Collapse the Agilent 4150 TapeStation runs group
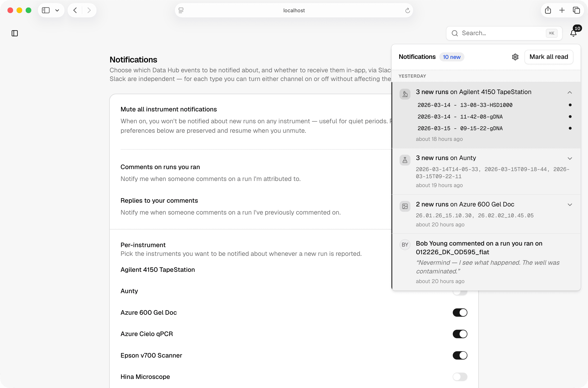The height and width of the screenshot is (388, 588). (570, 92)
